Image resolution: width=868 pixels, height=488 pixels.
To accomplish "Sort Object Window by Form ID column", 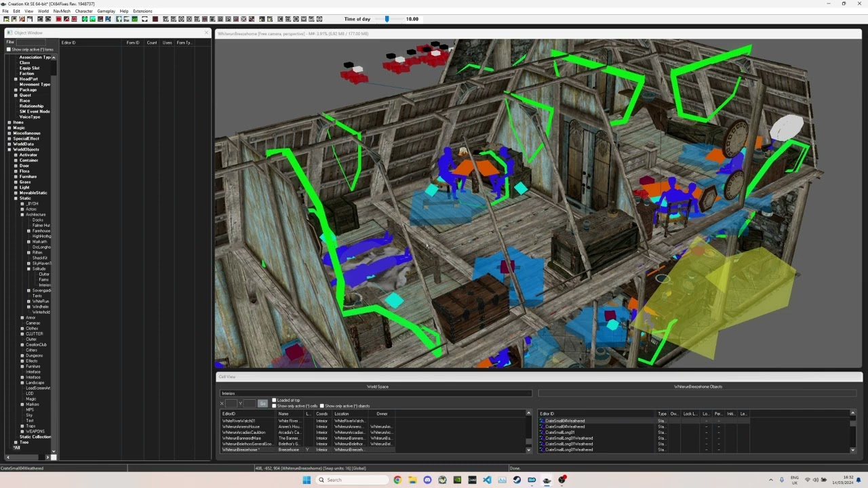I will click(134, 43).
